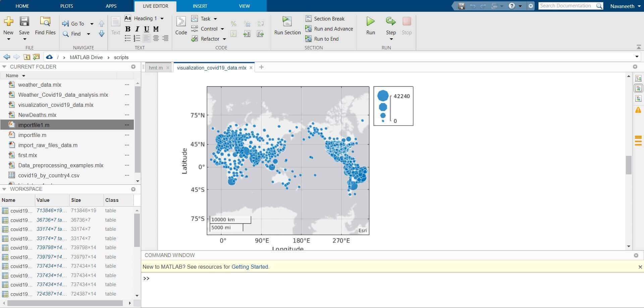The image size is (644, 308).
Task: Select covid19_by_country4.csv file
Action: 67,175
